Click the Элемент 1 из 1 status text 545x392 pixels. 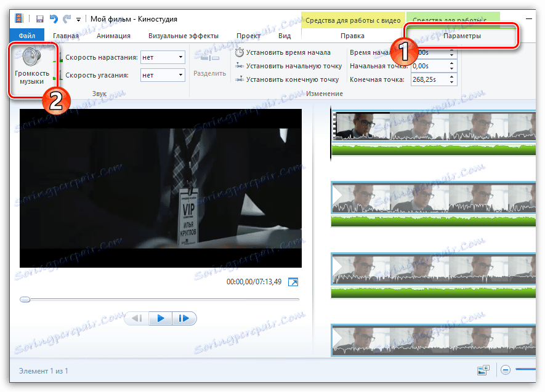tap(44, 371)
